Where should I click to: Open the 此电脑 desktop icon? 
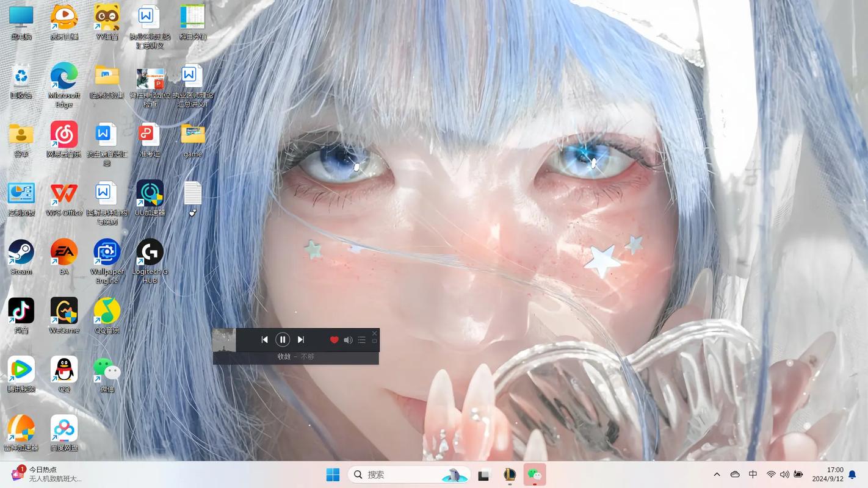click(21, 22)
